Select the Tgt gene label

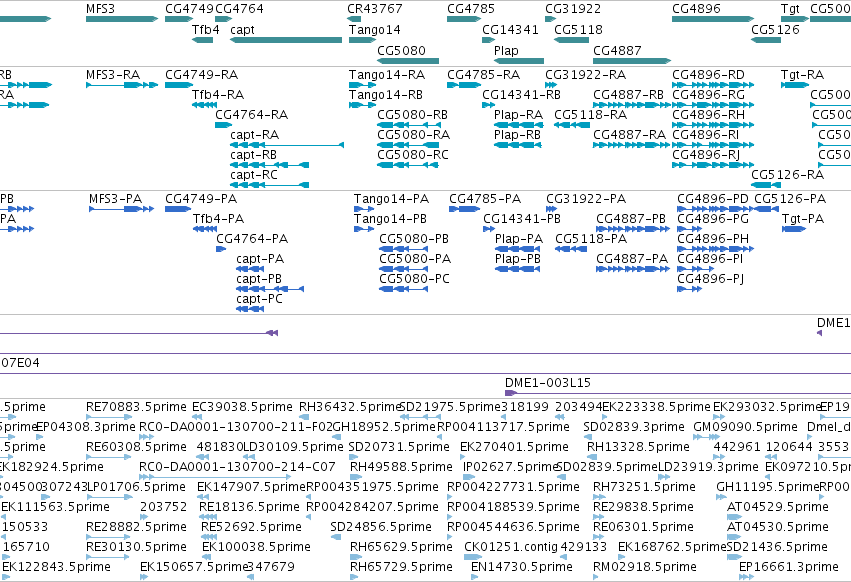790,9
